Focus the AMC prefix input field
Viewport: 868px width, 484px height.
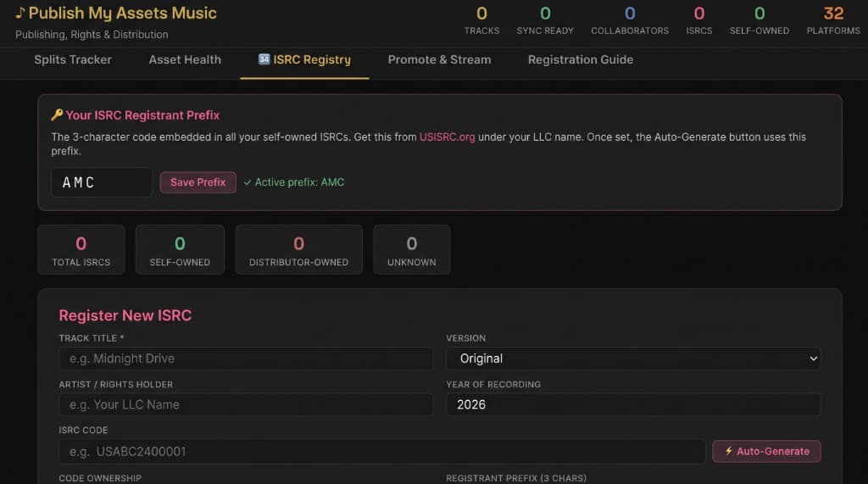[102, 182]
